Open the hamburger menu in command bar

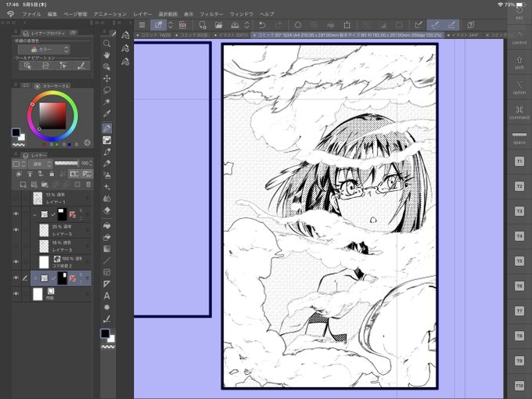tap(142, 25)
